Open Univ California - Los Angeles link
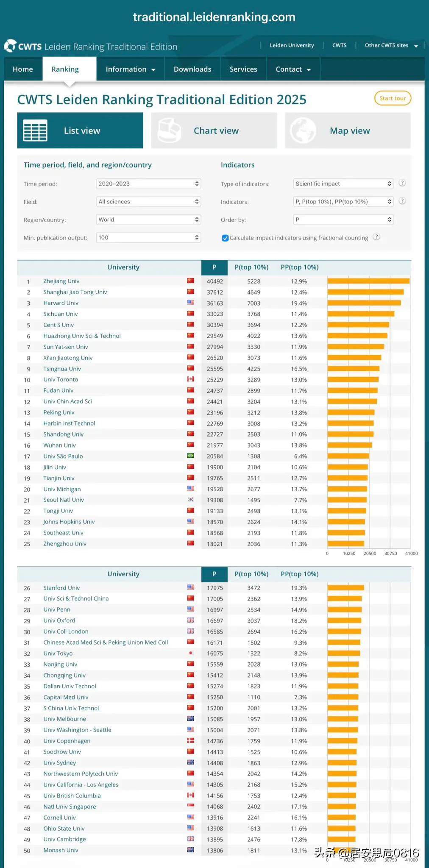Image resolution: width=429 pixels, height=868 pixels. [81, 785]
